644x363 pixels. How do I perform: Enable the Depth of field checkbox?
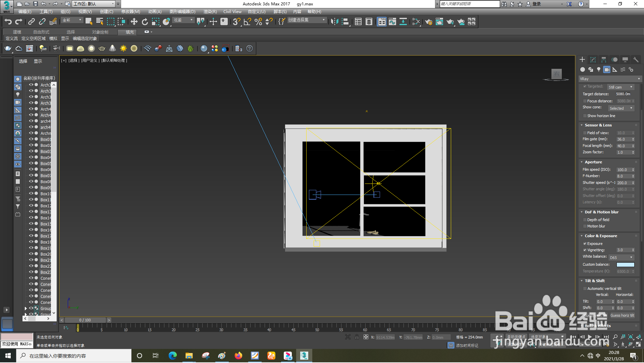(585, 220)
